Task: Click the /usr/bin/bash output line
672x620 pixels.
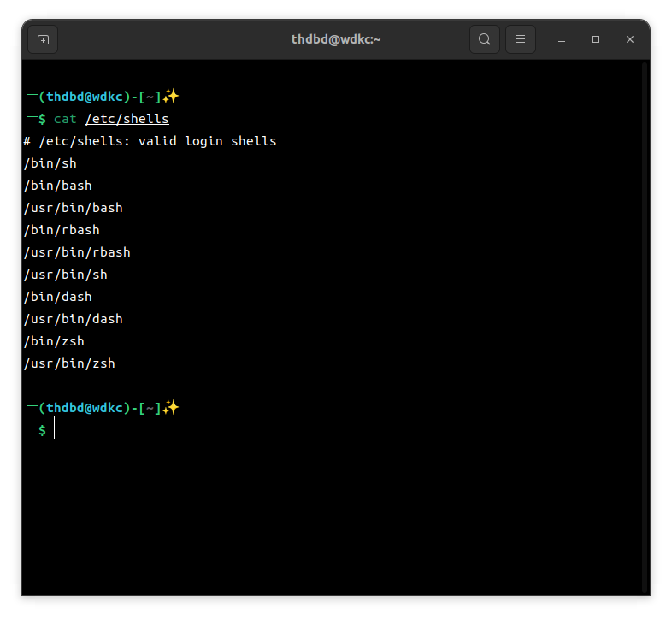Action: pos(74,208)
